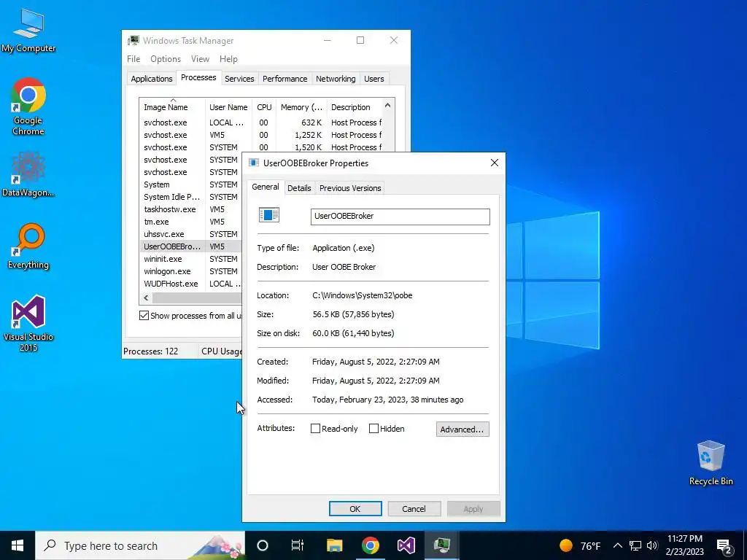Screen dimensions: 747x560
Task: Select the UserOOBEBroker process row
Action: pos(191,246)
